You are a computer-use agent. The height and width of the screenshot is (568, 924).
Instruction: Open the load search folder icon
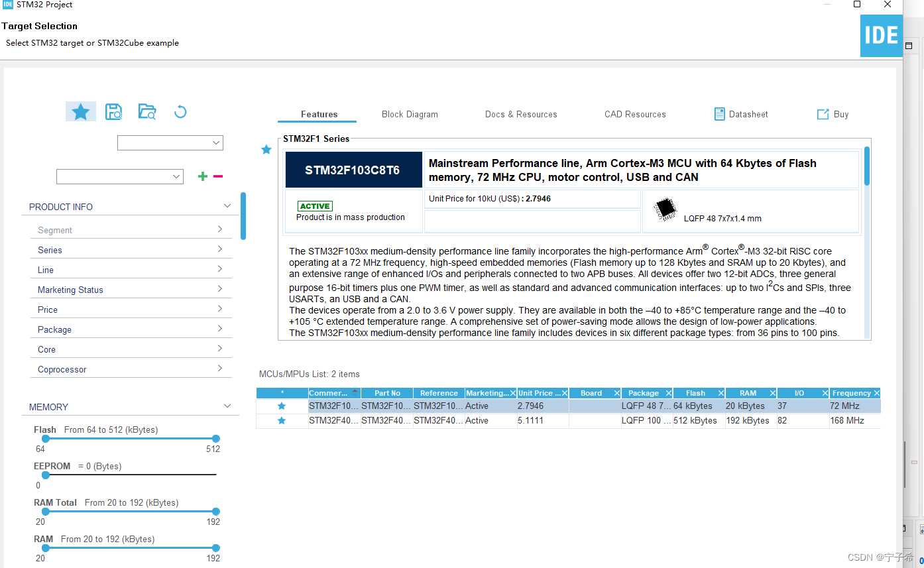pos(147,111)
